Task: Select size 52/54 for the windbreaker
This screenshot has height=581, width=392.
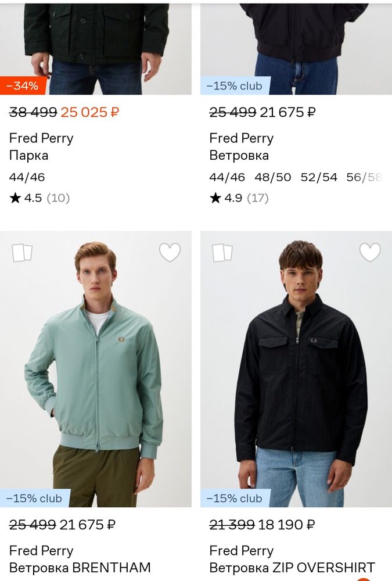Action: pos(319,177)
